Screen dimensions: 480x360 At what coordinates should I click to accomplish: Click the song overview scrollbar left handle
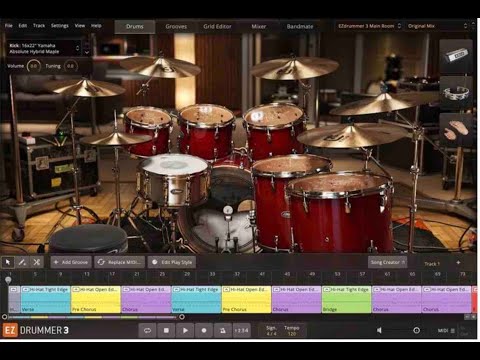click(4, 317)
